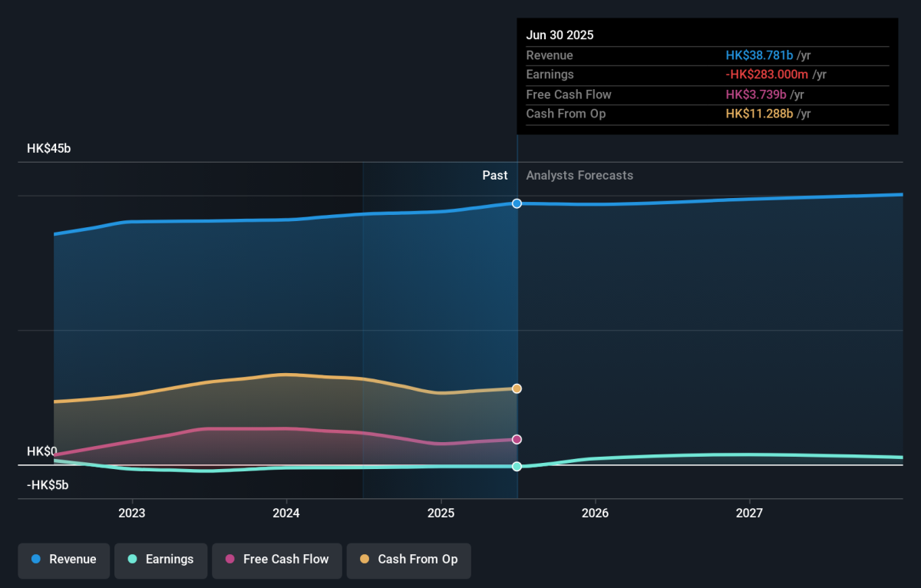The image size is (921, 588).
Task: Toggle the Earnings series in the legend
Action: [x=160, y=560]
